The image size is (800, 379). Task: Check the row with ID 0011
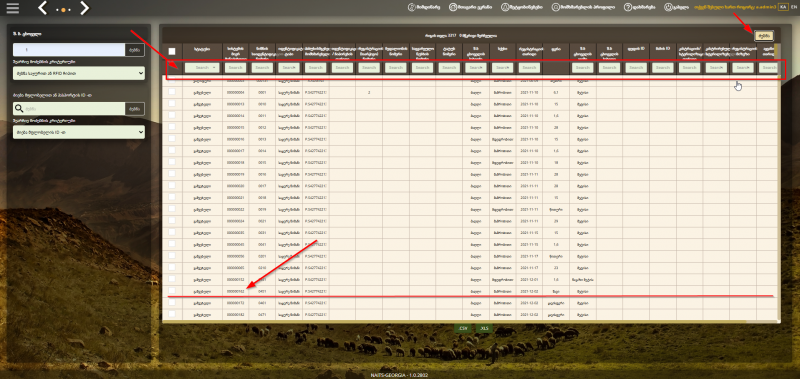pos(172,115)
